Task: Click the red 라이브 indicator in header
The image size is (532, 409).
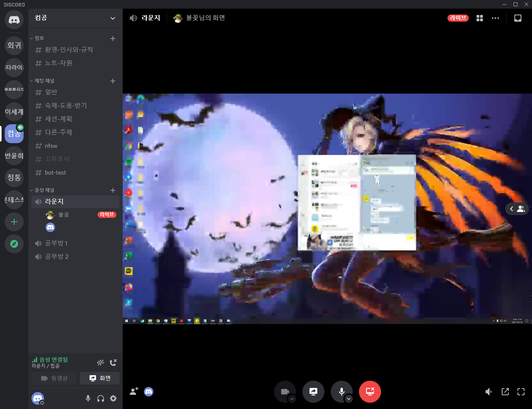Action: (x=458, y=18)
